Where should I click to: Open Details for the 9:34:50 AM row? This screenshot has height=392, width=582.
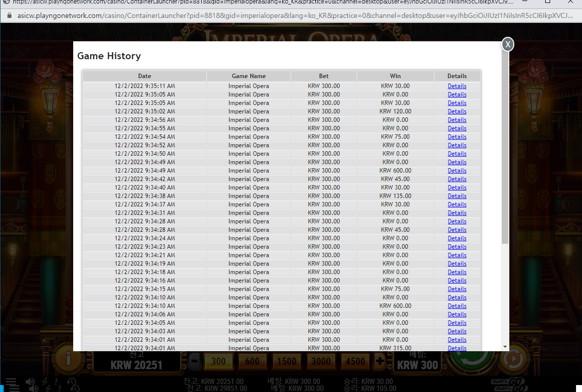[457, 154]
